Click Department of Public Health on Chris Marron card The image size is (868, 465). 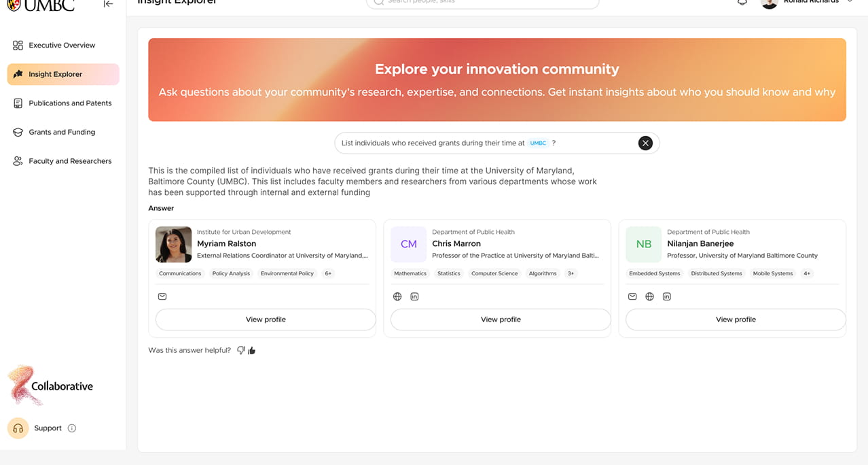(x=473, y=232)
